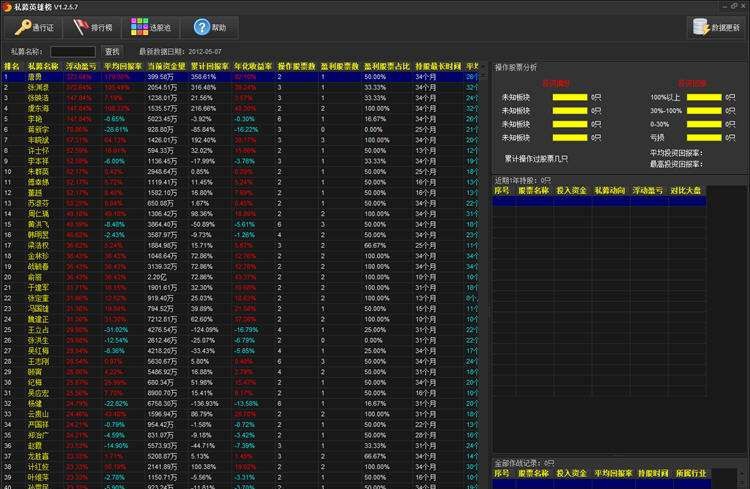
Task: Click the 股票名称 header in holdings panel
Action: click(x=534, y=188)
